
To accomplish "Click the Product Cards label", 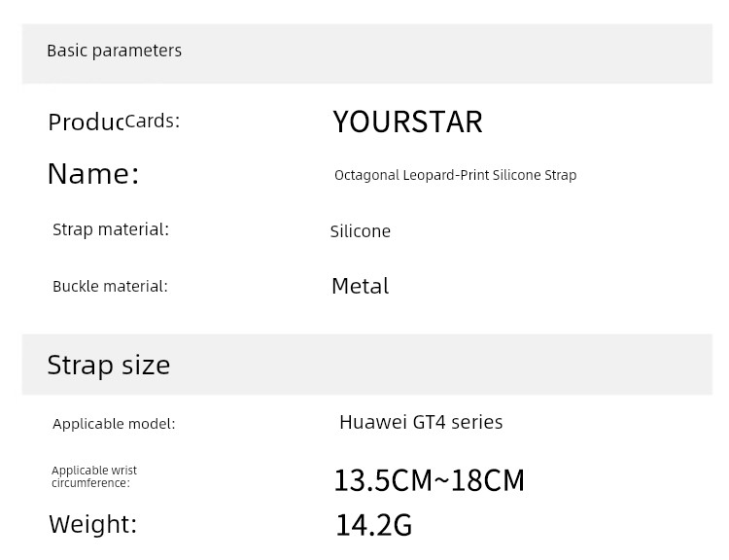I will coord(114,122).
